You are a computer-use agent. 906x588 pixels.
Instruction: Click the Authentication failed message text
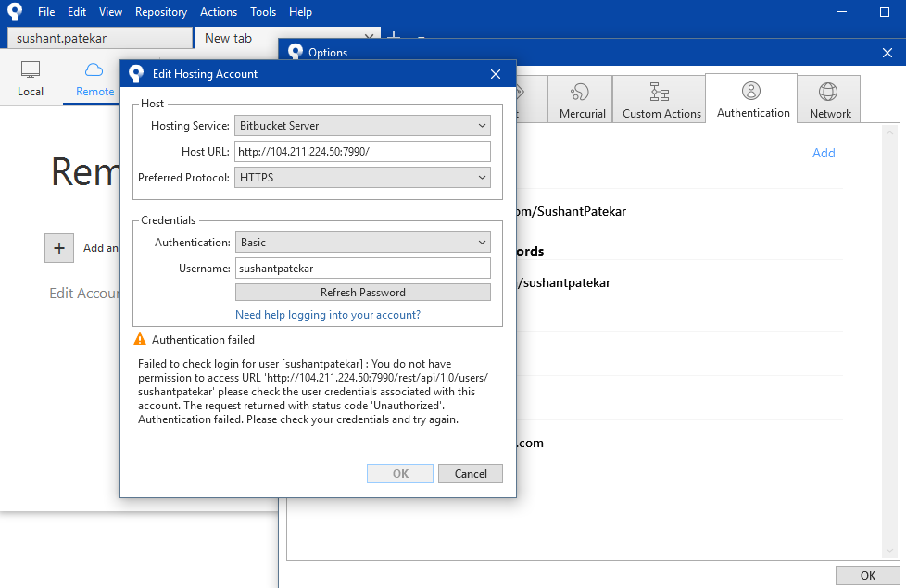[203, 340]
